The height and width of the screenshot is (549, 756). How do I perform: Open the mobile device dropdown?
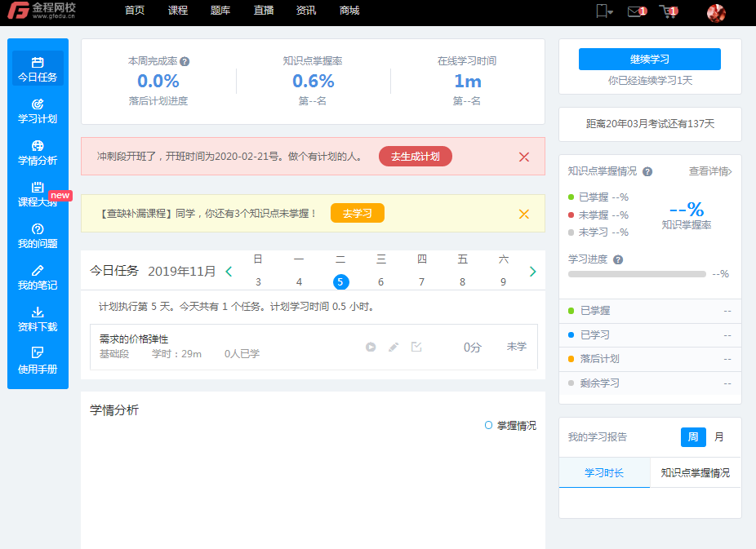[x=604, y=11]
